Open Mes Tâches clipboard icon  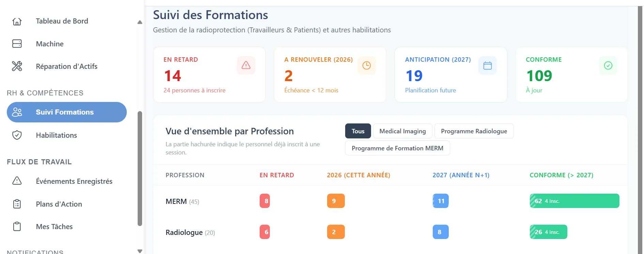click(17, 226)
